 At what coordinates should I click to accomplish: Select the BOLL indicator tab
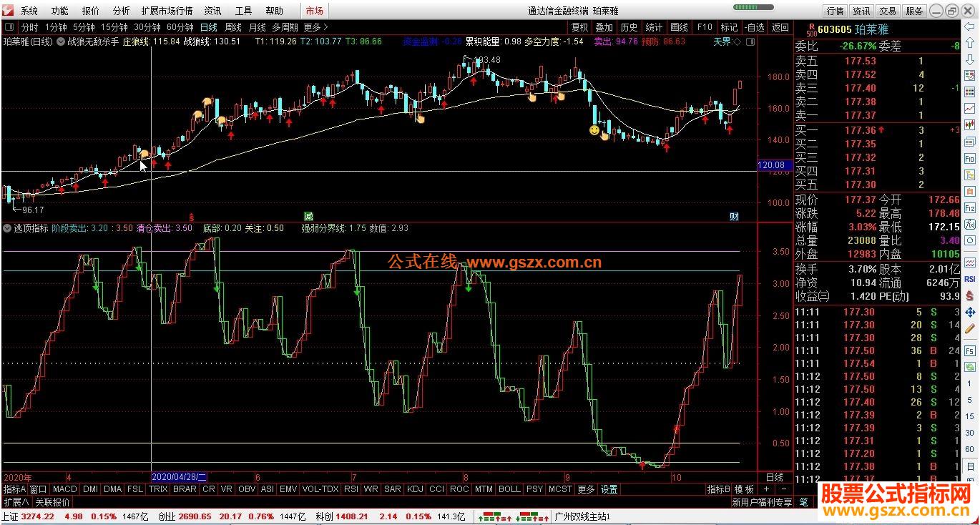[x=509, y=489]
